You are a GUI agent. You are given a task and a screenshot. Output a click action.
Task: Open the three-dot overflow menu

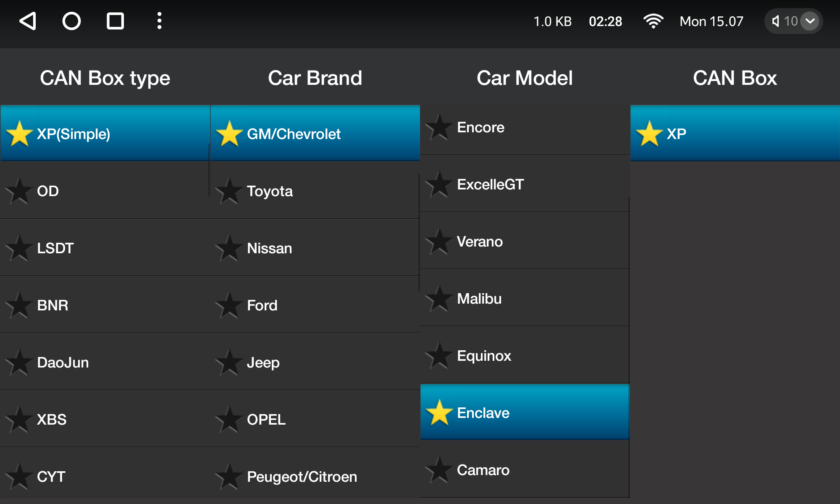pyautogui.click(x=159, y=21)
